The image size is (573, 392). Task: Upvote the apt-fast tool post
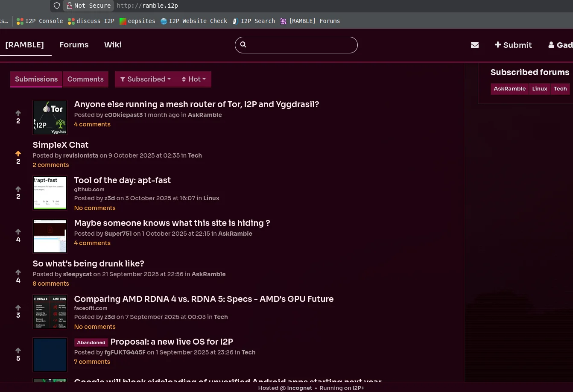pyautogui.click(x=18, y=189)
